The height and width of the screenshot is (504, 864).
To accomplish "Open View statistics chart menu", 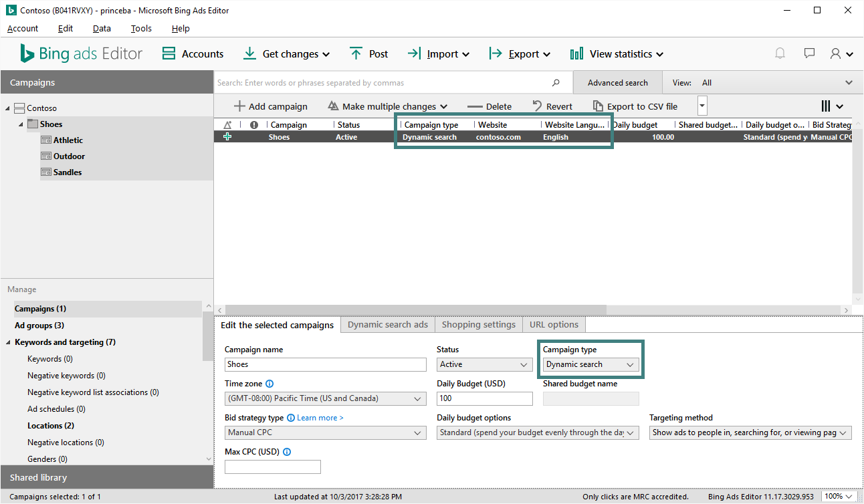I will pyautogui.click(x=617, y=54).
